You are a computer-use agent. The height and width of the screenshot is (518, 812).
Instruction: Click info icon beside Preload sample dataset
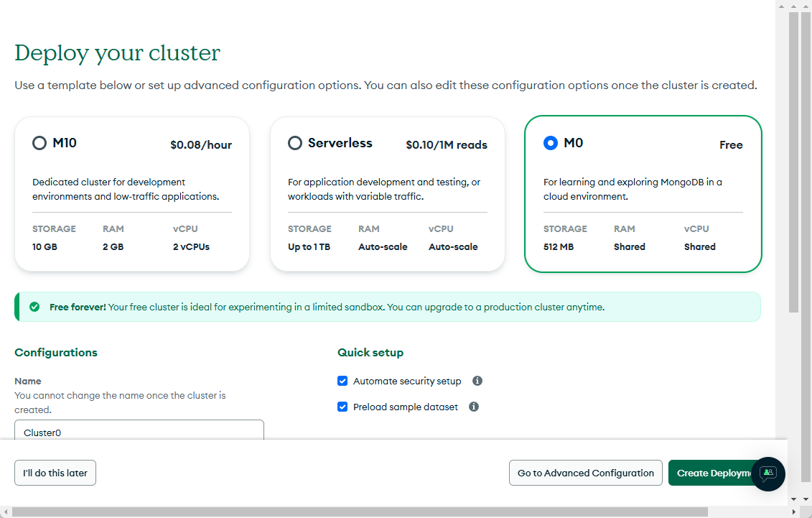click(474, 407)
